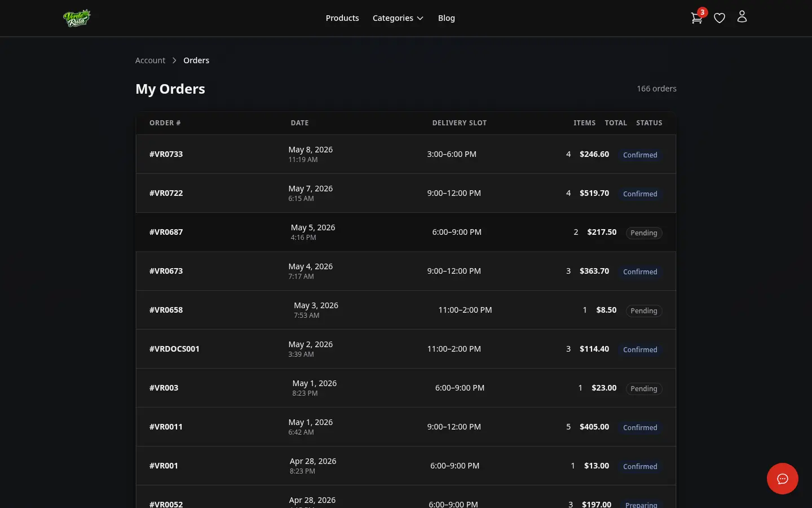Click the Date column header
This screenshot has height=508, width=812.
coord(300,123)
